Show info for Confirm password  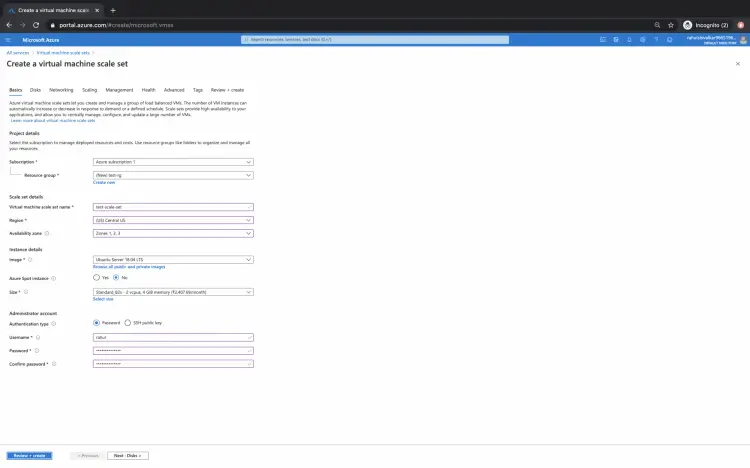pos(54,364)
